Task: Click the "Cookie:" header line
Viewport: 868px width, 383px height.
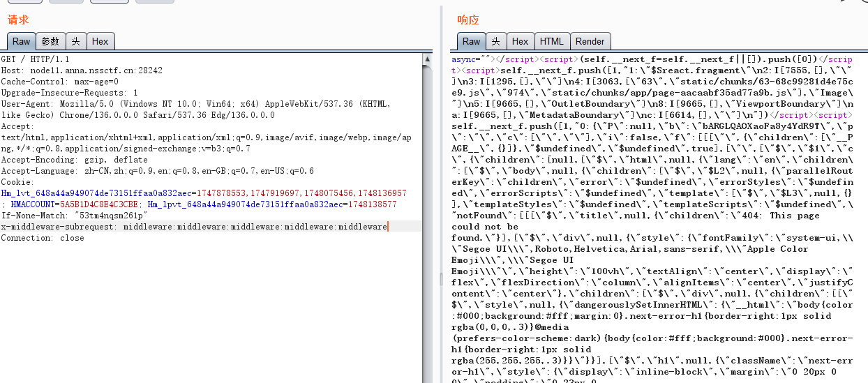Action: (17, 182)
